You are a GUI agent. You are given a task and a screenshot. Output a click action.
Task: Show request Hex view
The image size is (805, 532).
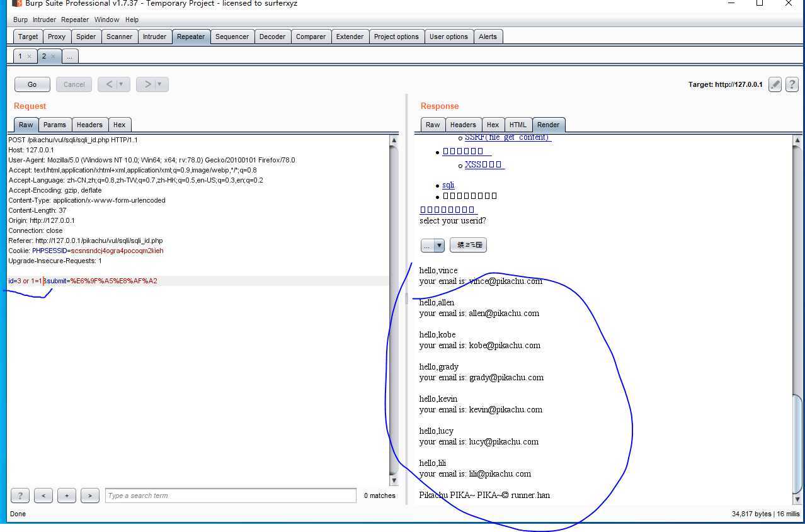(120, 125)
